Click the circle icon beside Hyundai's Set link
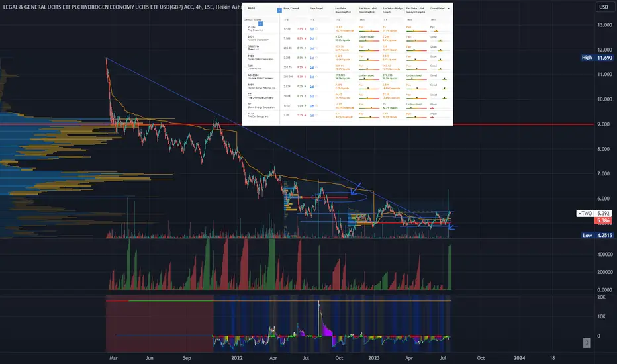 coord(316,77)
